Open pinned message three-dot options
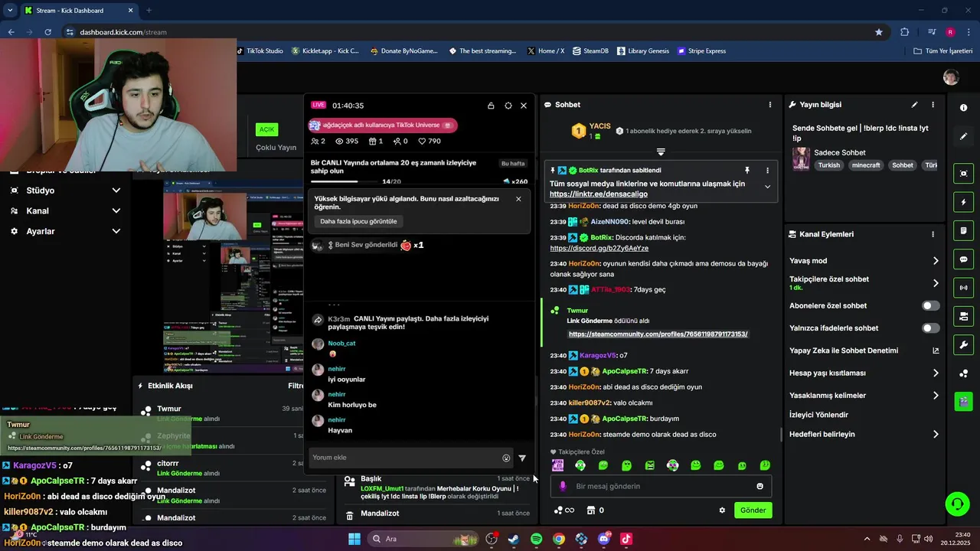The width and height of the screenshot is (980, 551). 767,170
